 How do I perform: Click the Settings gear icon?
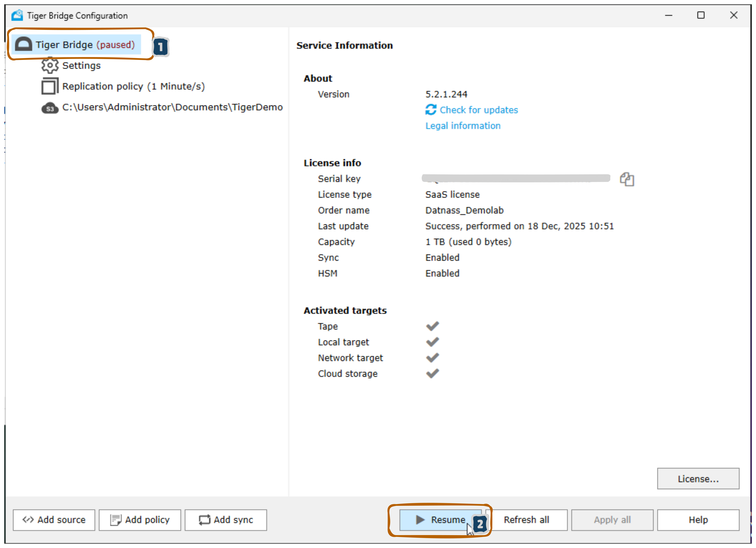click(50, 65)
